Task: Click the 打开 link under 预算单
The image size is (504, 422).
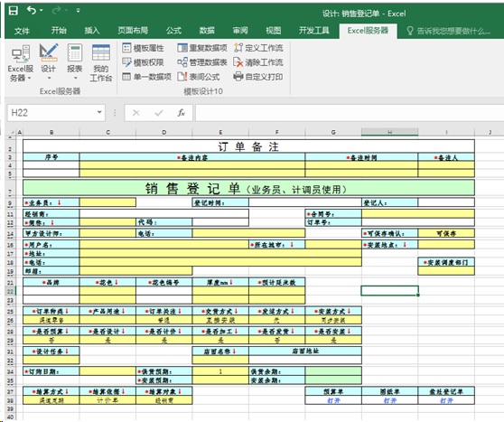Action: pos(333,400)
